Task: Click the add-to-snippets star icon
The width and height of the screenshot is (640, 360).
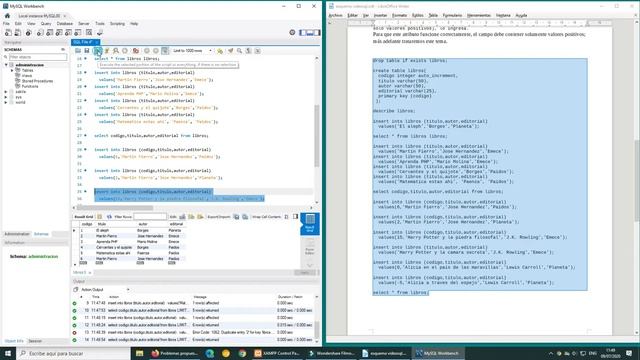Action: (220, 51)
